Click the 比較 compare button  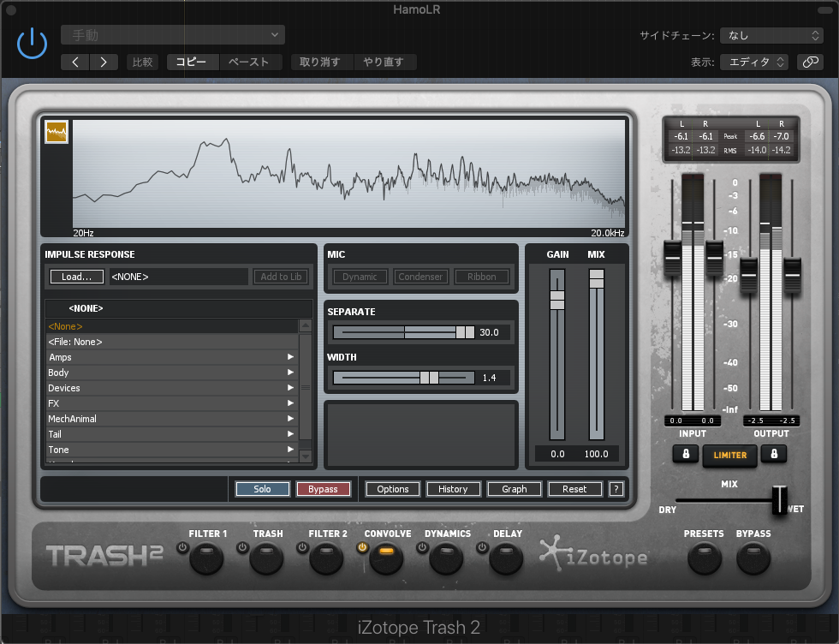(x=142, y=63)
